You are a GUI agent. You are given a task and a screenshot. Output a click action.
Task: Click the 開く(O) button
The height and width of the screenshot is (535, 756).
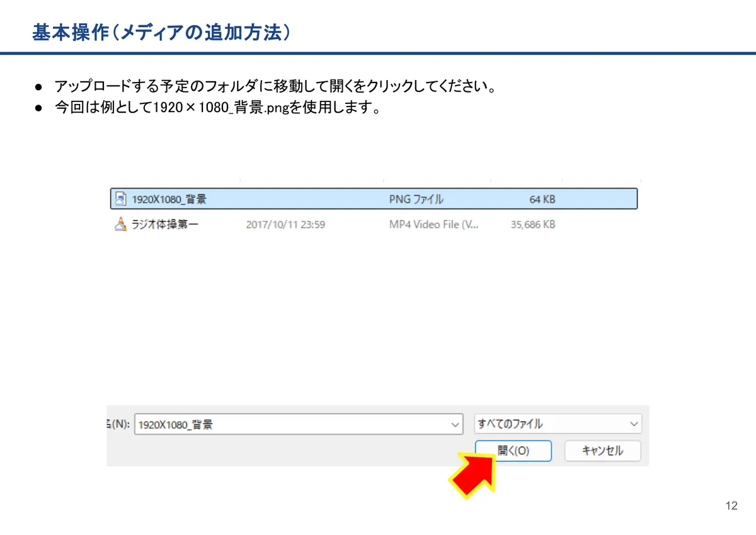pyautogui.click(x=513, y=451)
